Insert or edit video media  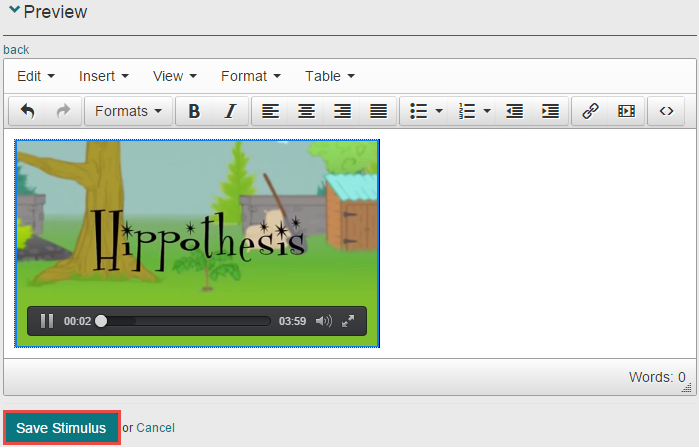(626, 111)
